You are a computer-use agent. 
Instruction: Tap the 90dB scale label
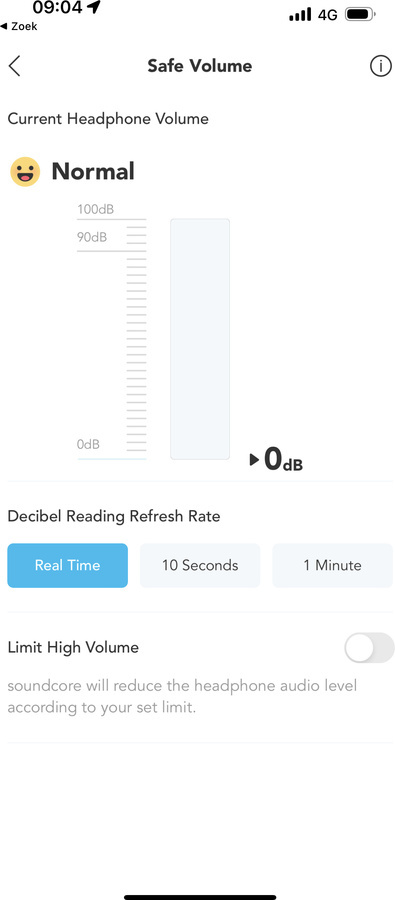pyautogui.click(x=92, y=237)
